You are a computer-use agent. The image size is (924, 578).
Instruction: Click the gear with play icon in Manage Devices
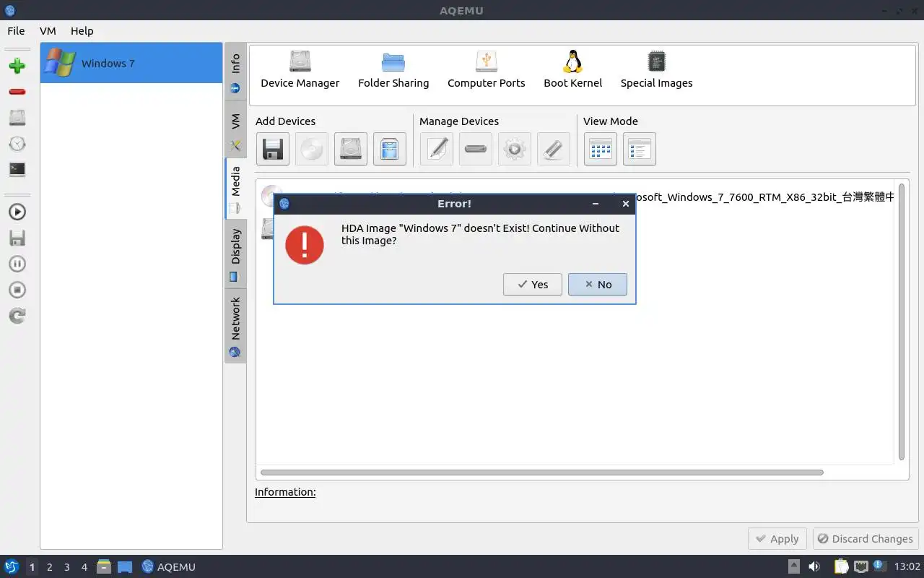coord(515,149)
